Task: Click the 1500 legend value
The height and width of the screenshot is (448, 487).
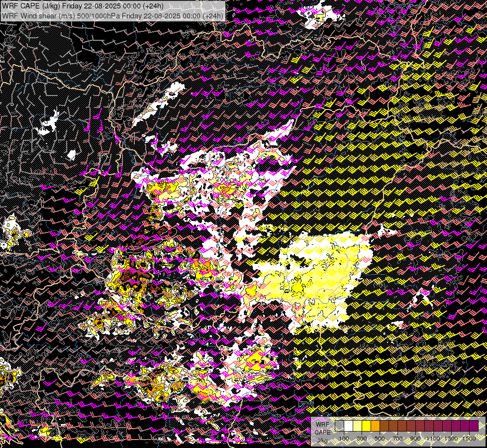Action: click(469, 439)
